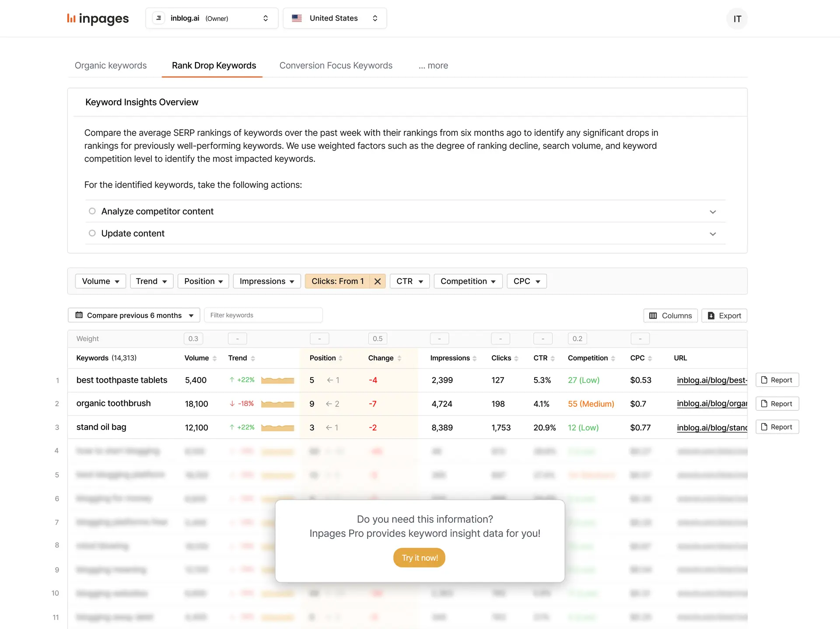
Task: Remove the Clicks From 1 filter
Action: (377, 281)
